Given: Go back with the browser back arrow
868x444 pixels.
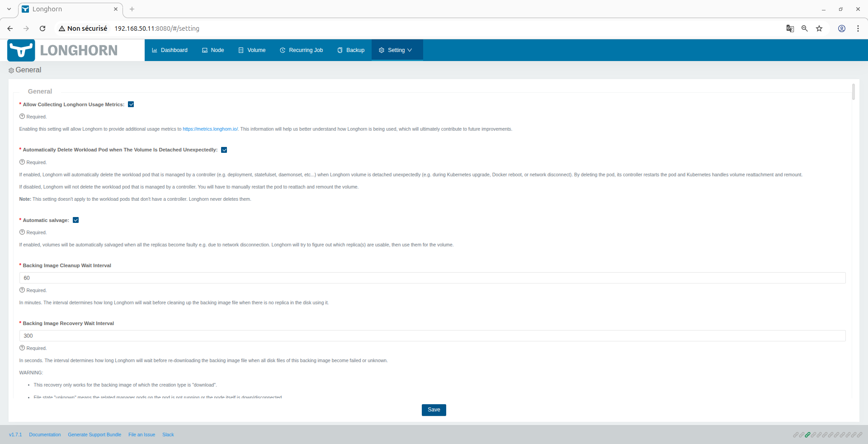Looking at the screenshot, I should click(10, 28).
